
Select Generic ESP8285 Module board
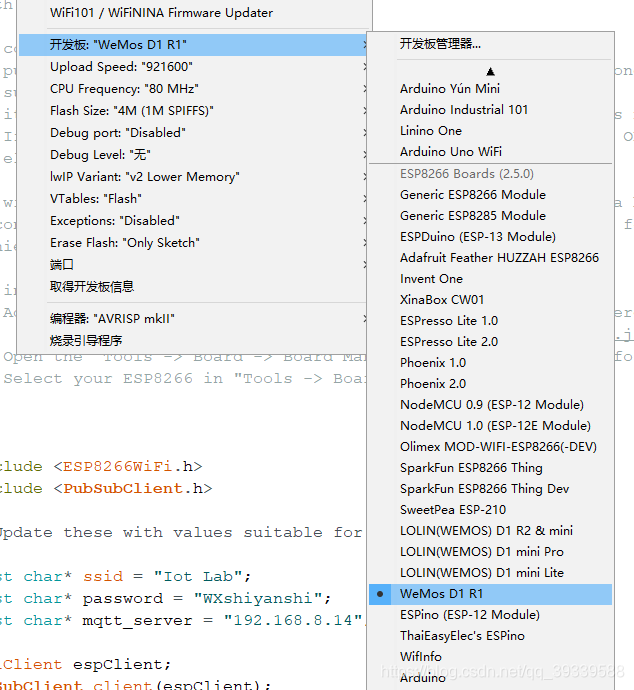pos(490,216)
